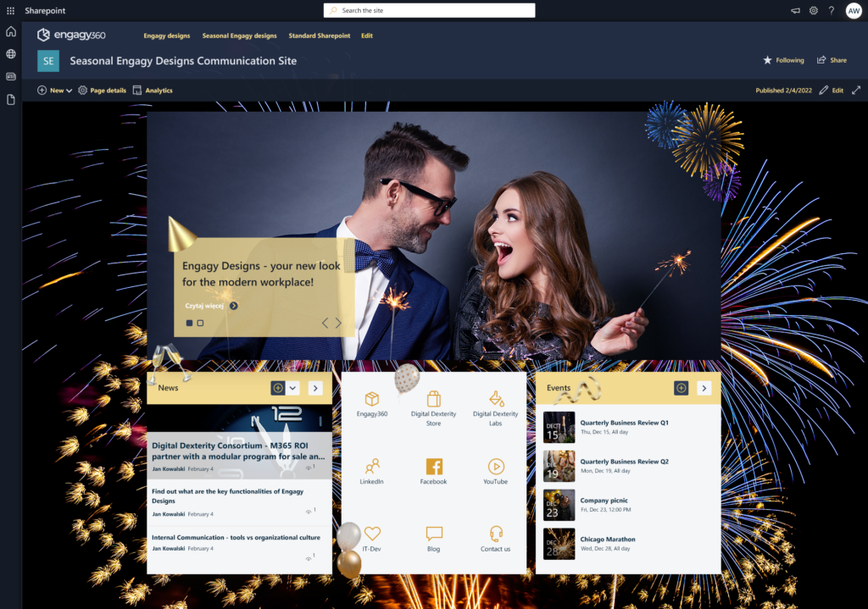This screenshot has height=609, width=868.
Task: Open Quarterly Business Review Q2 event
Action: pyautogui.click(x=625, y=462)
